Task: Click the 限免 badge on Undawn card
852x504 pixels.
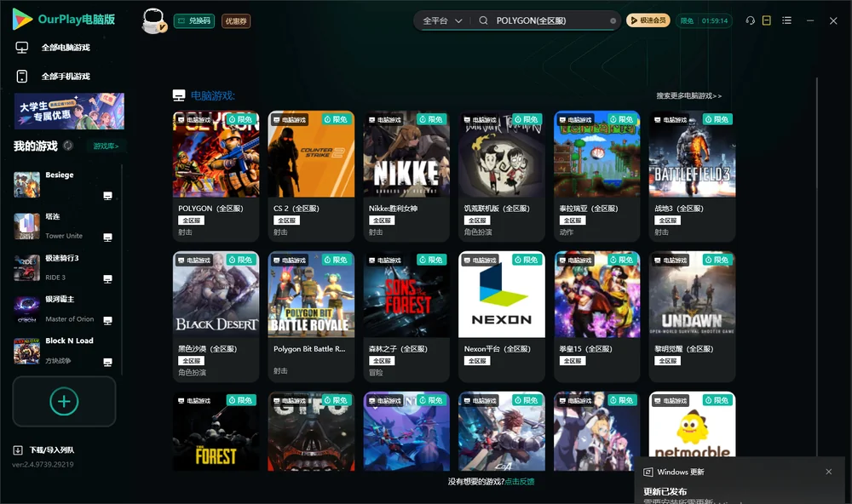Action: [717, 260]
